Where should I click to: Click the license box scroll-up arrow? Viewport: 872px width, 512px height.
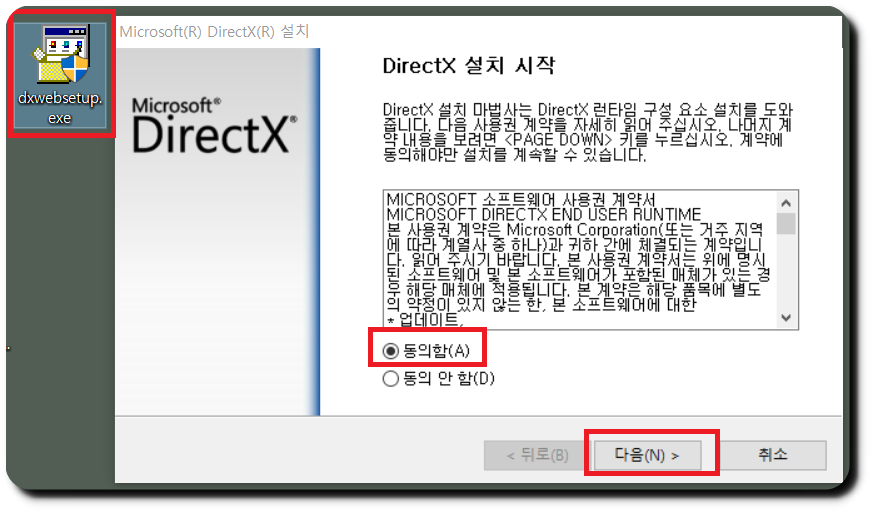(x=786, y=203)
